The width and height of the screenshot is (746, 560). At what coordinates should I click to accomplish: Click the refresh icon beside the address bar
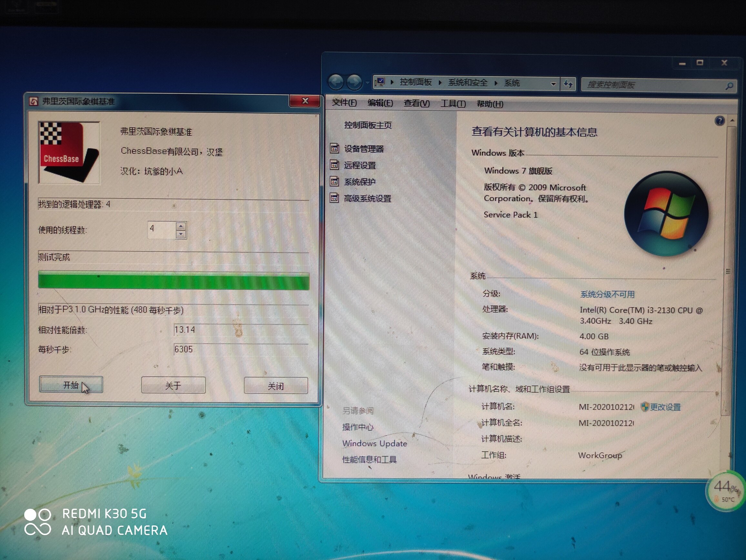[568, 84]
